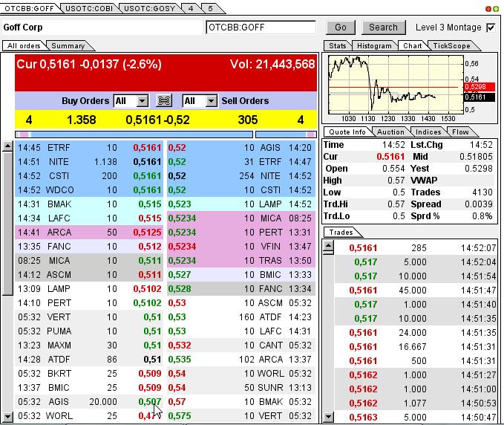Open the TickScope tab

point(451,45)
